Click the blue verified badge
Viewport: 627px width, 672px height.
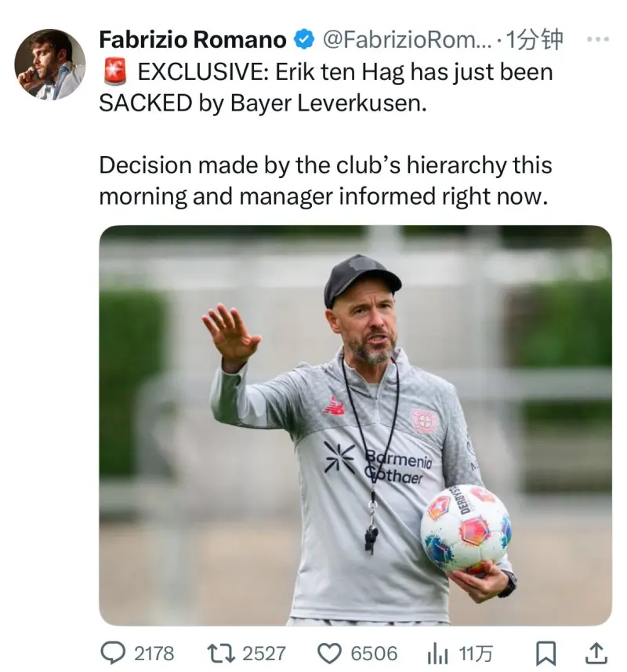[x=304, y=39]
